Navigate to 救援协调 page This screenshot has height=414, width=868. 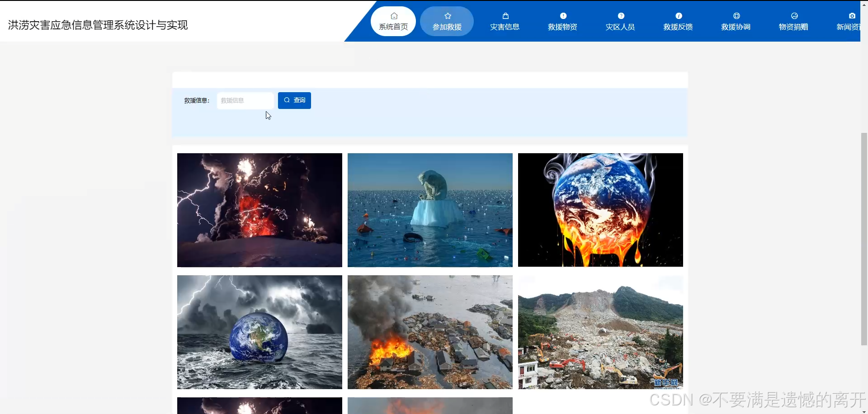(736, 21)
